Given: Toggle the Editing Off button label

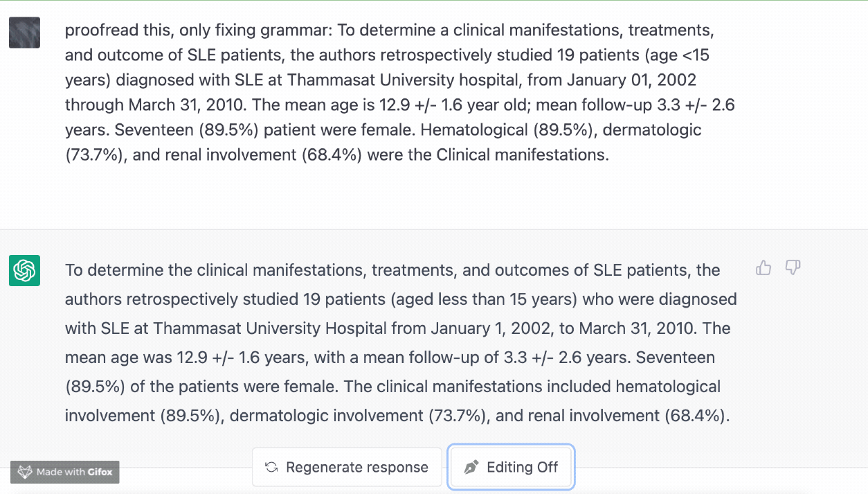Looking at the screenshot, I should [522, 468].
